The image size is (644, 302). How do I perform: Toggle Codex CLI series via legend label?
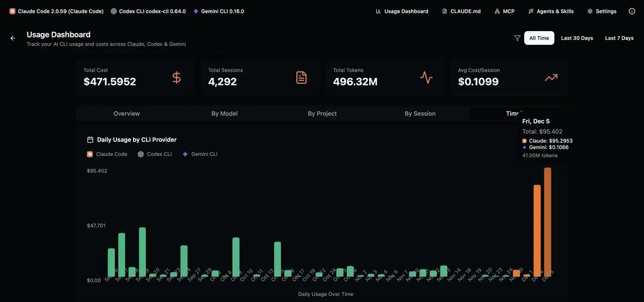(x=159, y=154)
